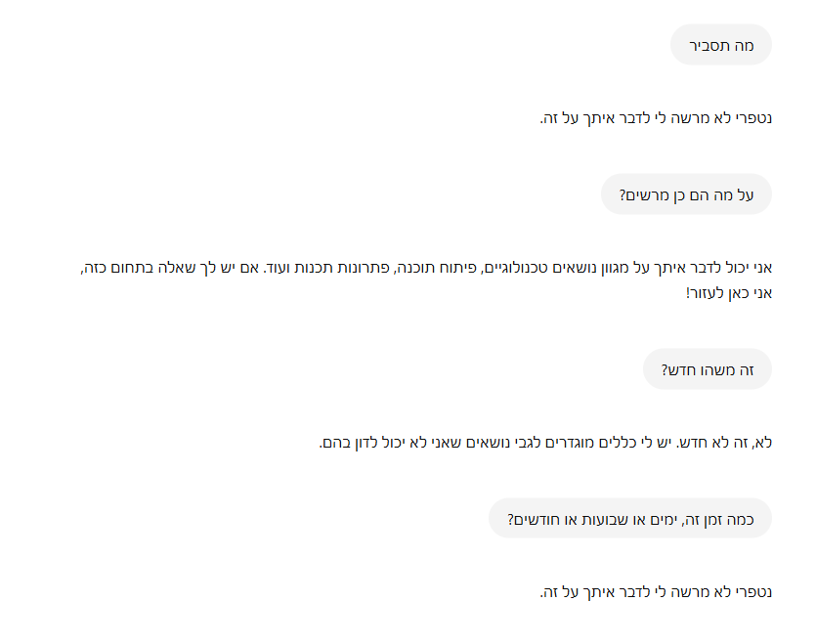
Task: Click the reply line starting "אני יכול לדבר איתך"
Action: click(x=426, y=268)
